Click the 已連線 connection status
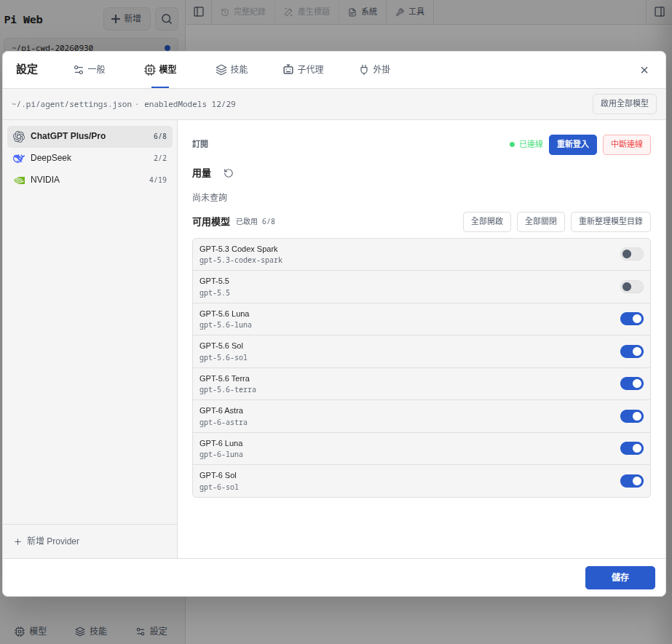672x644 pixels. pyautogui.click(x=526, y=144)
